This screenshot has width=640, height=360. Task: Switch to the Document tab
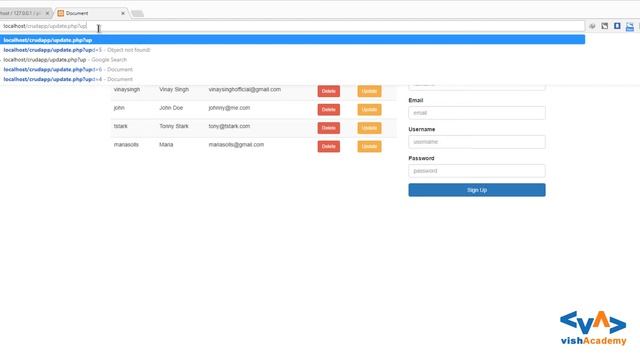(x=91, y=13)
